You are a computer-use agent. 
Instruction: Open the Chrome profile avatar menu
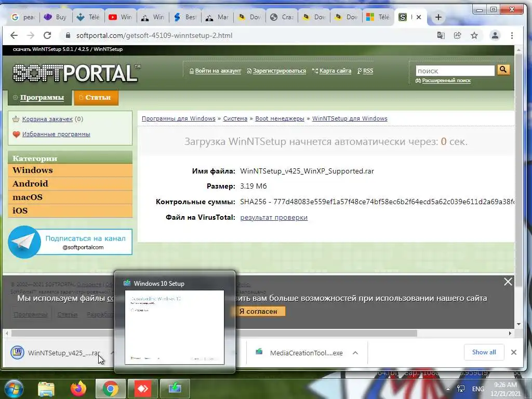[495, 35]
